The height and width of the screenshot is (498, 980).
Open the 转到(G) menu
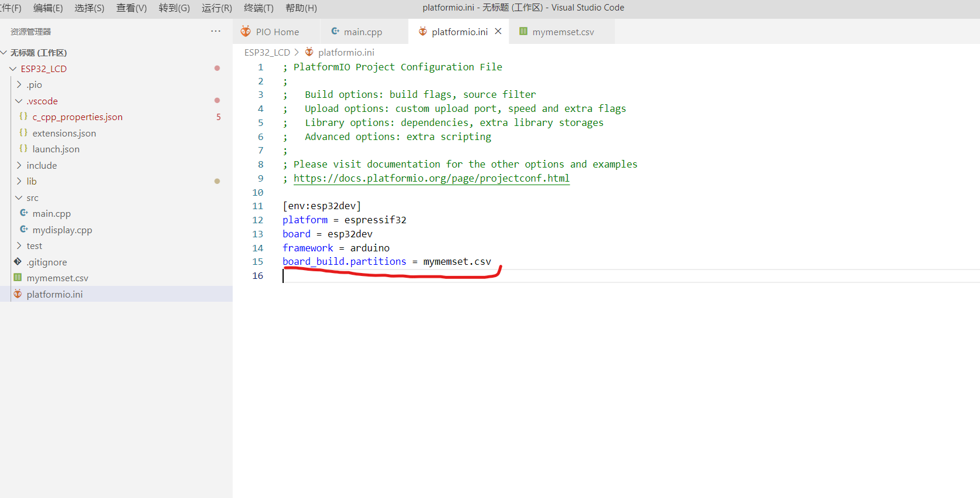174,8
